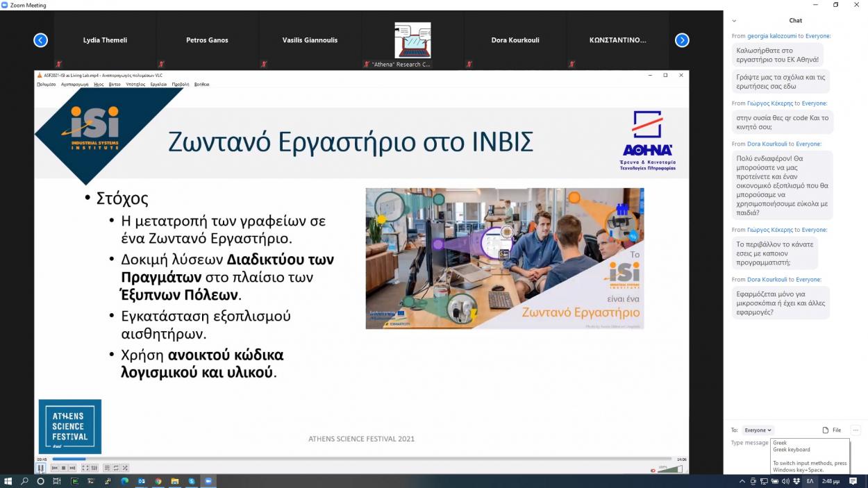Open Windows notification center
The width and height of the screenshot is (868, 488).
tap(853, 481)
